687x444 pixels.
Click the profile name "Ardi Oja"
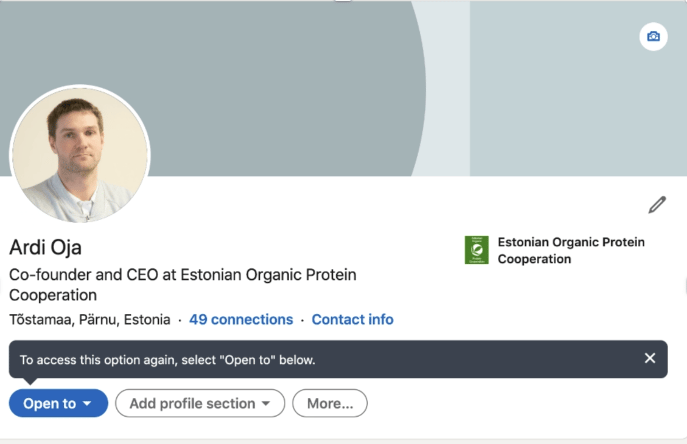(x=45, y=247)
